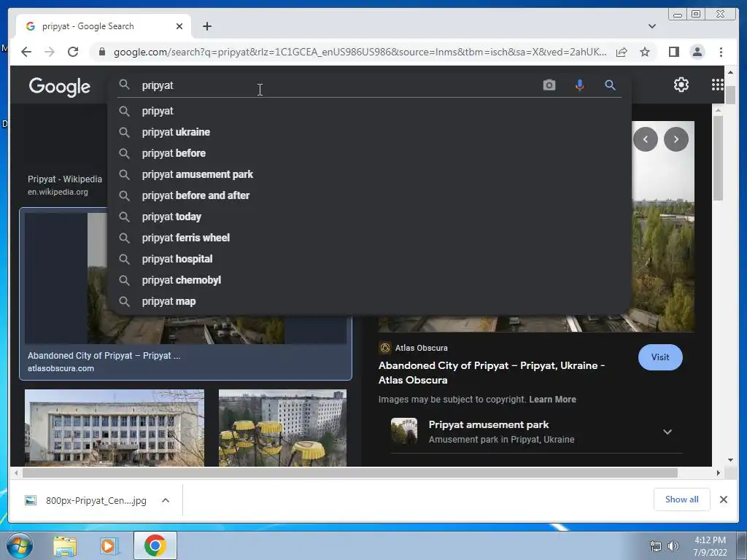Open the Chrome side panel icon

click(673, 52)
